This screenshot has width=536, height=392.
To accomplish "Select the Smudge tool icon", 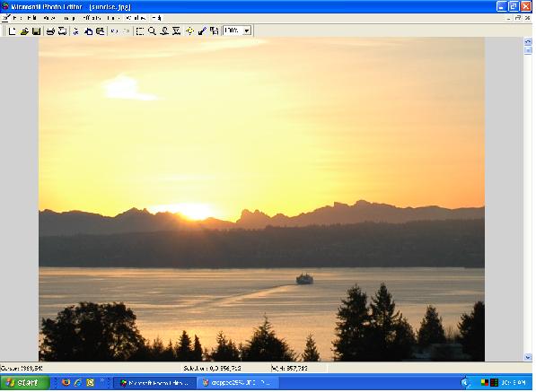I will (164, 31).
